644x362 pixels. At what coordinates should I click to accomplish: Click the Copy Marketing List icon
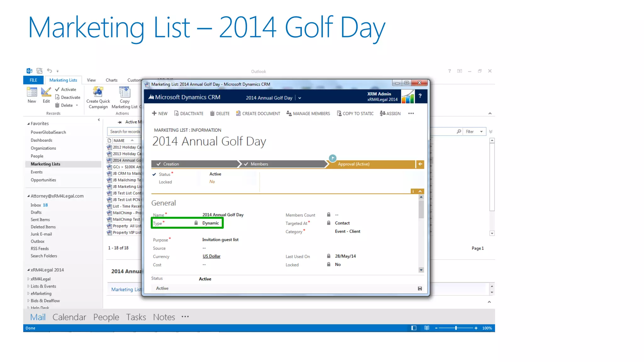(125, 92)
